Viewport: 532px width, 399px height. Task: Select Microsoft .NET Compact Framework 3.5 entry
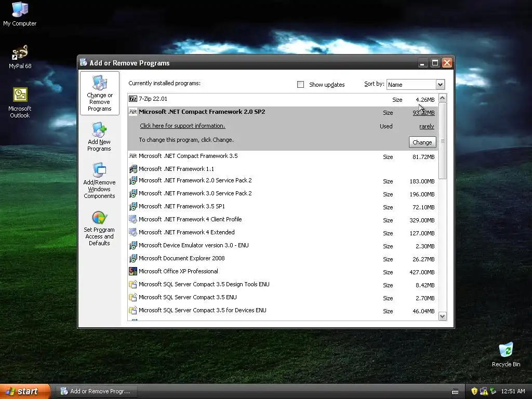coord(283,156)
